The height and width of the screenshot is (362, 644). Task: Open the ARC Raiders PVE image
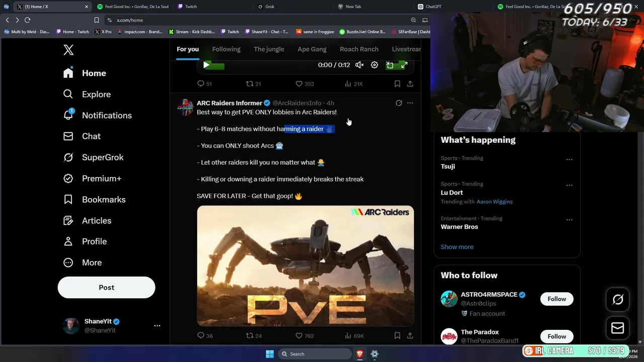[305, 266]
